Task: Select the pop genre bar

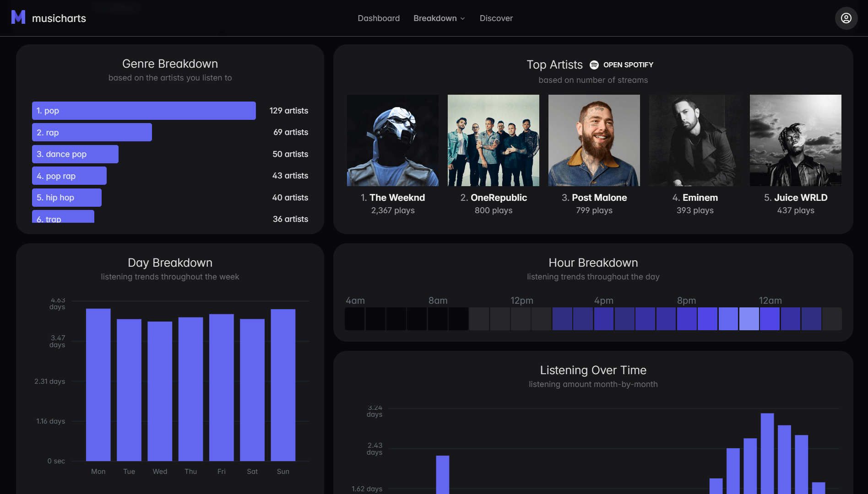Action: (144, 111)
